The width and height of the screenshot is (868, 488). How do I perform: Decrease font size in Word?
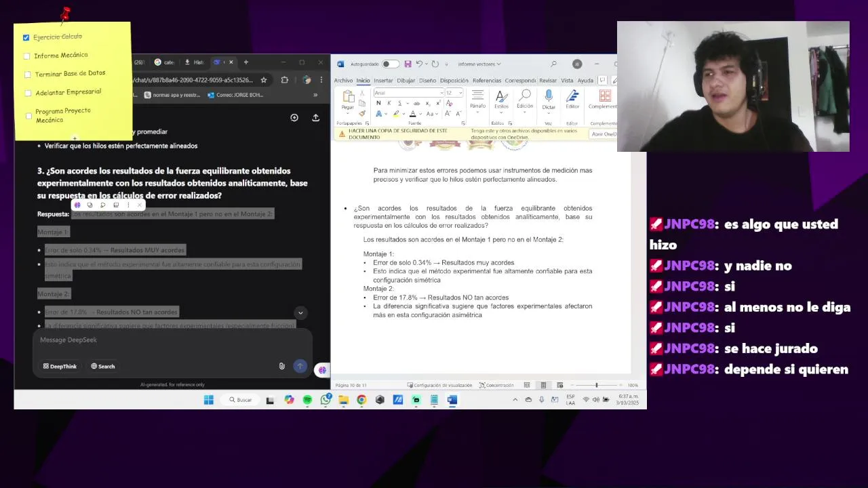coord(458,113)
